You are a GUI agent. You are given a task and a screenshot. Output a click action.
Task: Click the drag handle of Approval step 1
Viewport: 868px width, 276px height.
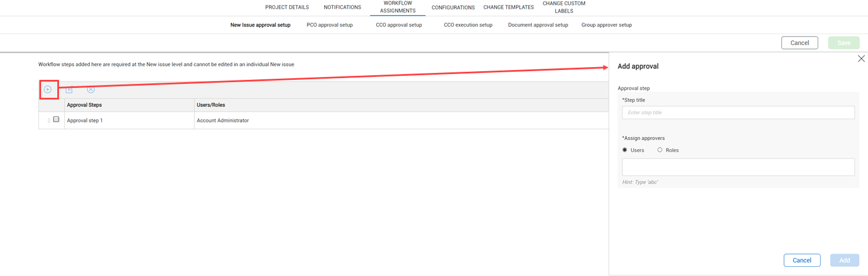pyautogui.click(x=49, y=120)
